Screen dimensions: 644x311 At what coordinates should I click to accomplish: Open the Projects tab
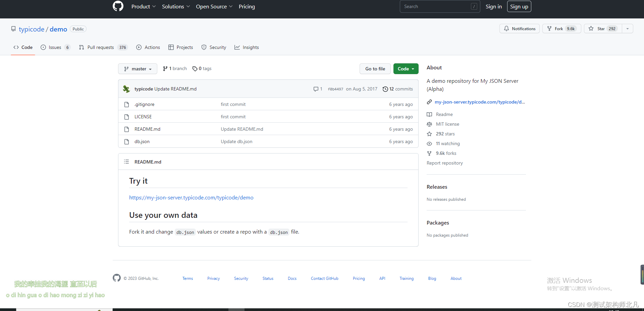180,47
